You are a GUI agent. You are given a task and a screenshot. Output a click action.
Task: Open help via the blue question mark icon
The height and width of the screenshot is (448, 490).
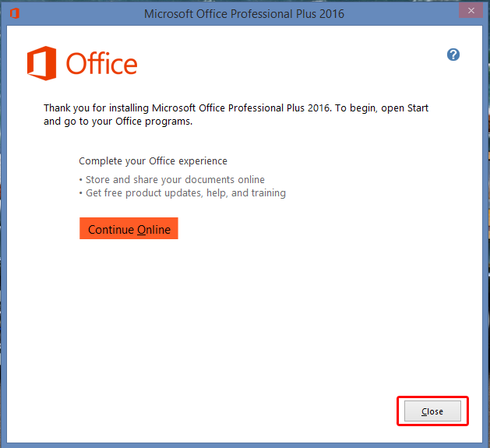click(453, 55)
